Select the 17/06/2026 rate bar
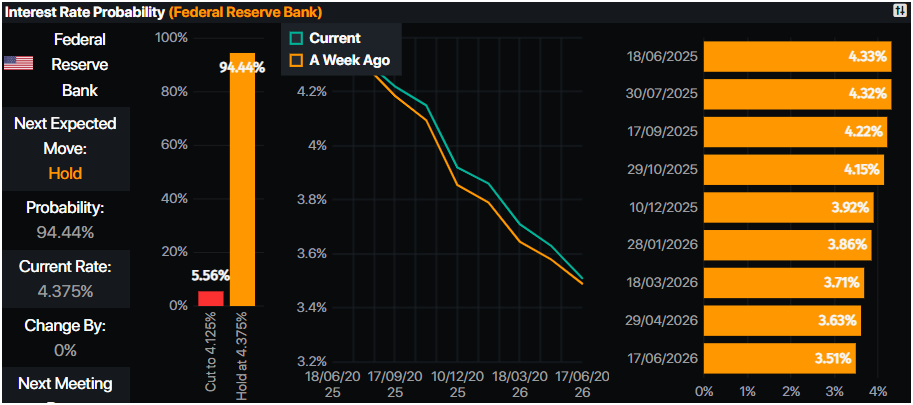The width and height of the screenshot is (913, 405). [779, 358]
